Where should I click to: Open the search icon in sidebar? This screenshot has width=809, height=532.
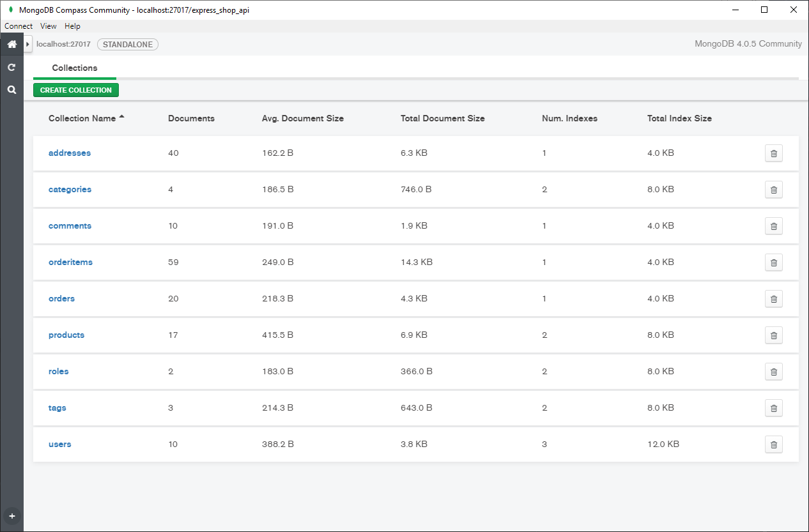12,90
